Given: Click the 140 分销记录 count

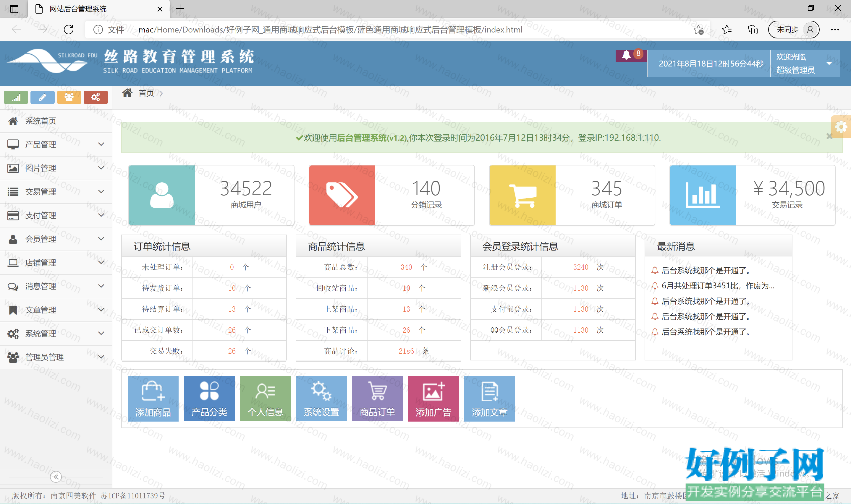Looking at the screenshot, I should pos(426,188).
